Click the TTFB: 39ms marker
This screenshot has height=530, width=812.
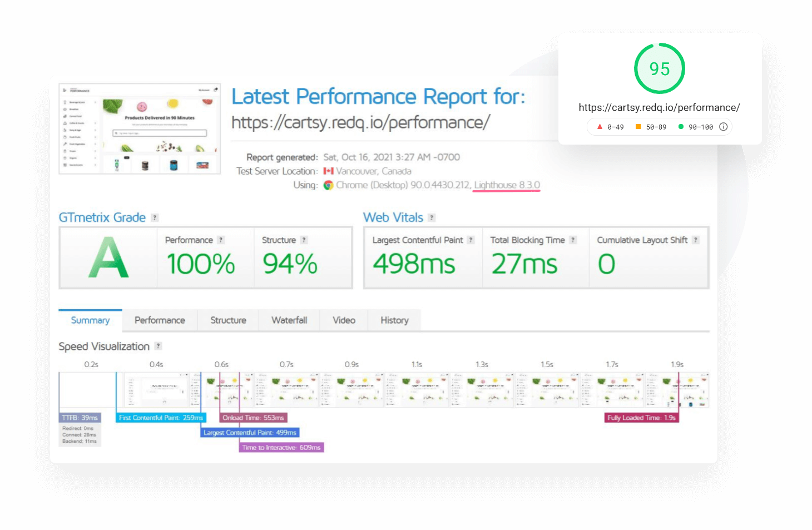tap(80, 418)
